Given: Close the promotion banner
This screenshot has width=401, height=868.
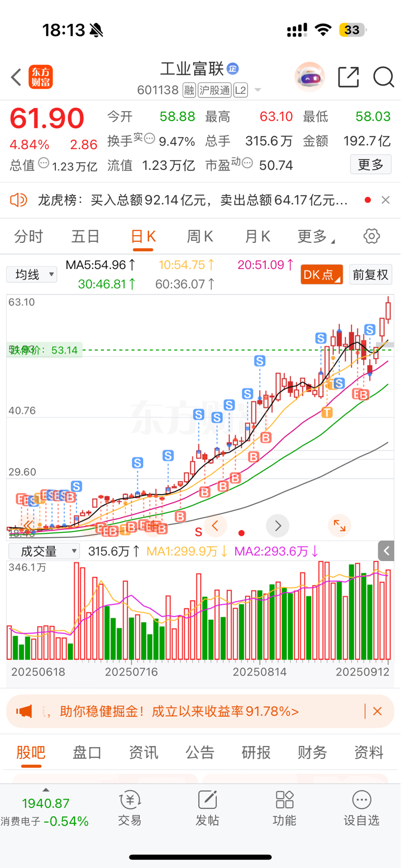Looking at the screenshot, I should pyautogui.click(x=378, y=711).
